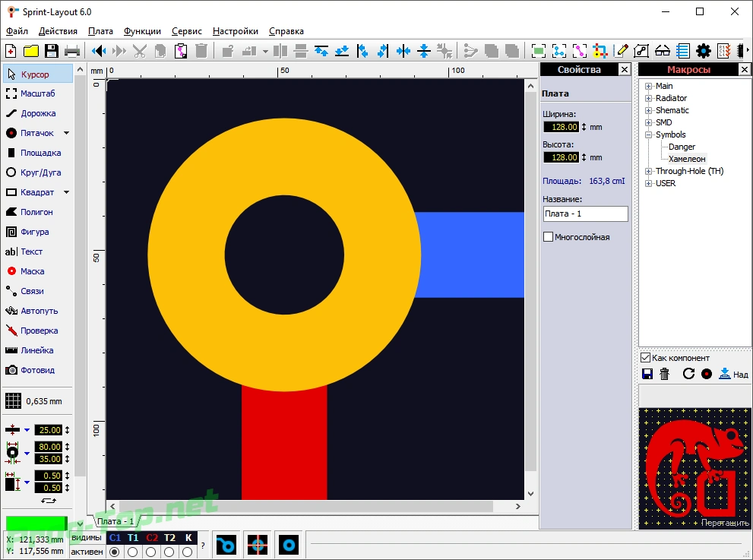753x560 pixels.
Task: Click the rotate macro icon below Как компонент
Action: point(688,374)
